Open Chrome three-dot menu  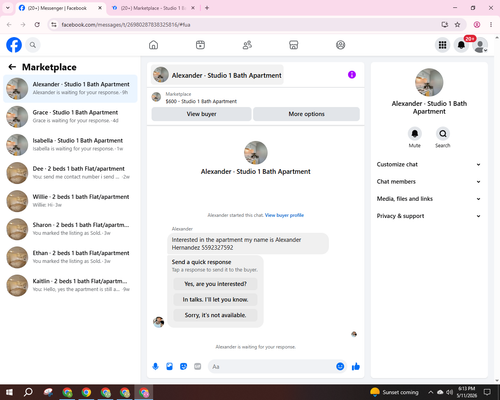coord(491,25)
